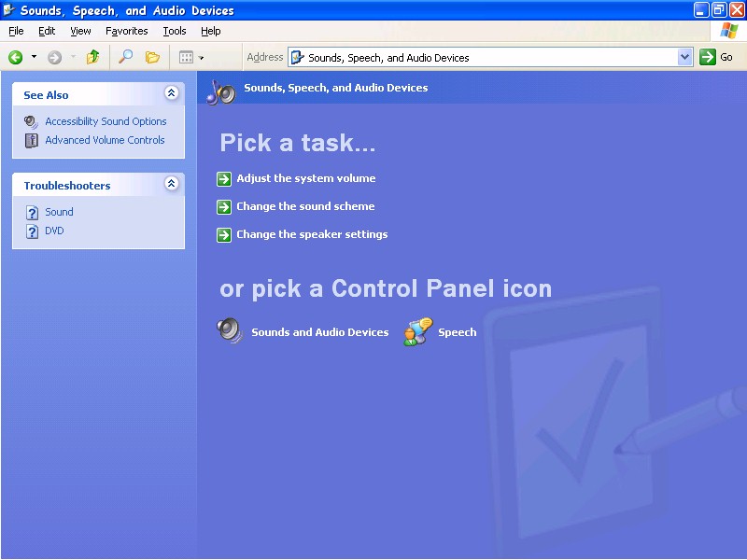747x560 pixels.
Task: Click the green Go arrow button
Action: tap(708, 58)
